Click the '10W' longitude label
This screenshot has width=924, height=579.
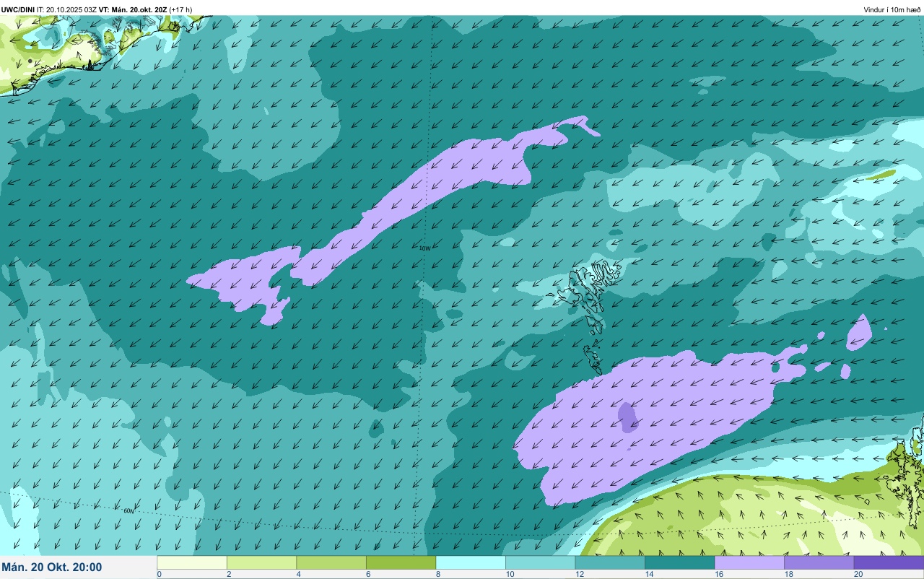[424, 248]
